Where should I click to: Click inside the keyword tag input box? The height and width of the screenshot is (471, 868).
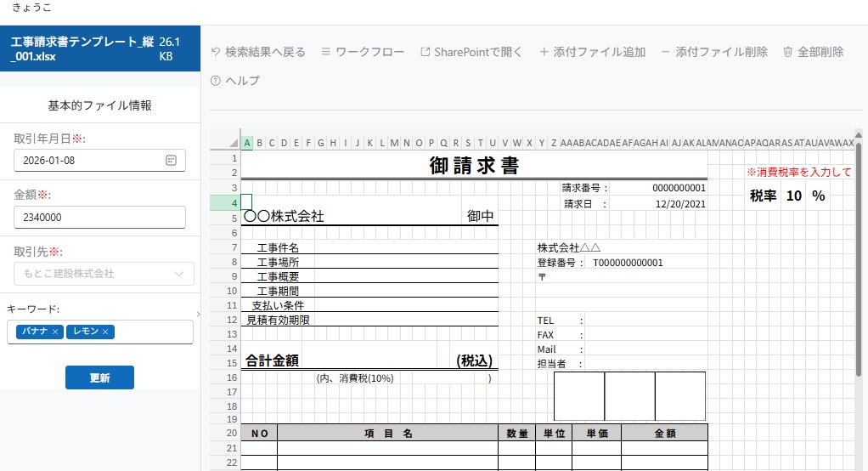pyautogui.click(x=153, y=332)
